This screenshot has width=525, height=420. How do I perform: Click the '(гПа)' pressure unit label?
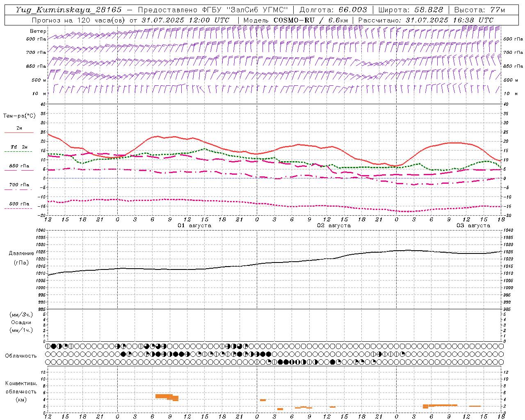coord(21,262)
